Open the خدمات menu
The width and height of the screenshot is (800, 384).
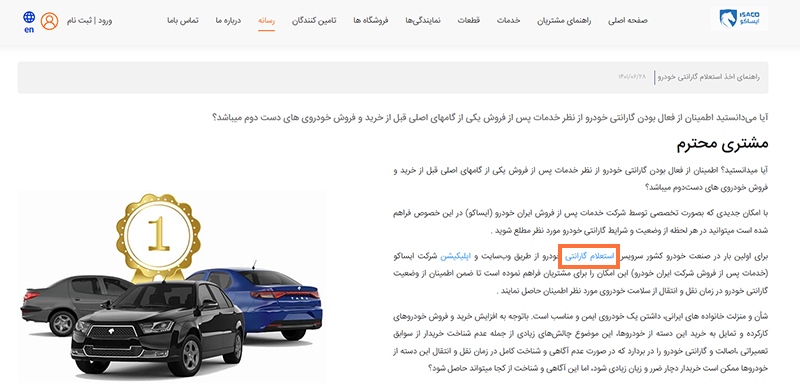(x=509, y=20)
